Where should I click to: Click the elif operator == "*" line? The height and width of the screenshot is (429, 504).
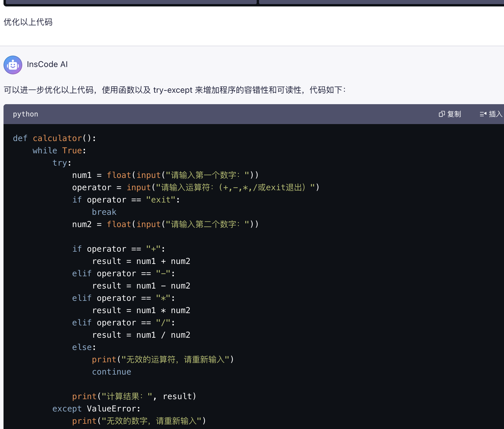coord(124,298)
